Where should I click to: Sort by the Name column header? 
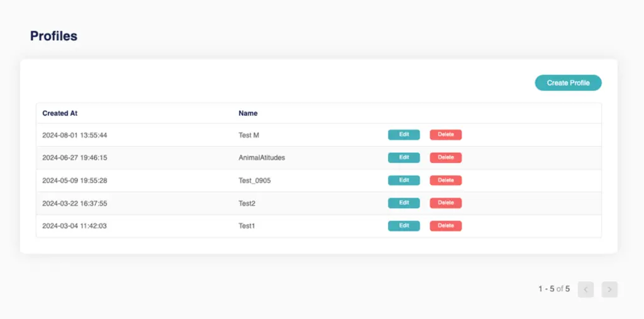(x=248, y=113)
